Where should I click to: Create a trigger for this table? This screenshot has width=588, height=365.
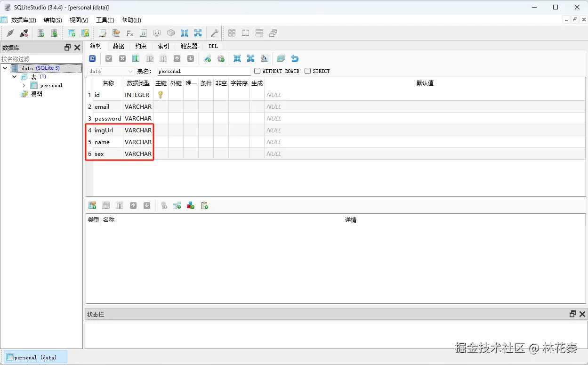[x=221, y=58]
